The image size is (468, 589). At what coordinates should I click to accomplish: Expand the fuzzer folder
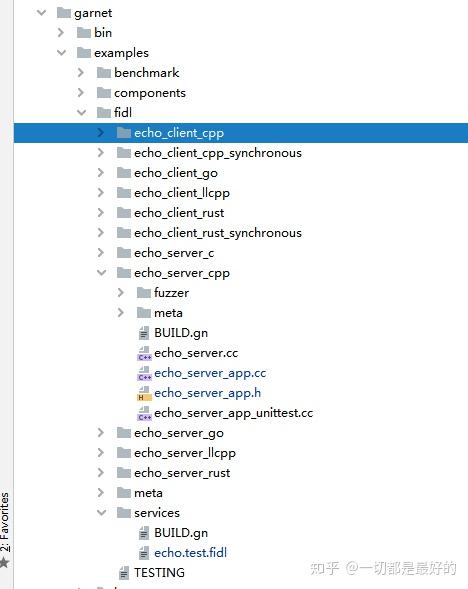[x=121, y=293]
